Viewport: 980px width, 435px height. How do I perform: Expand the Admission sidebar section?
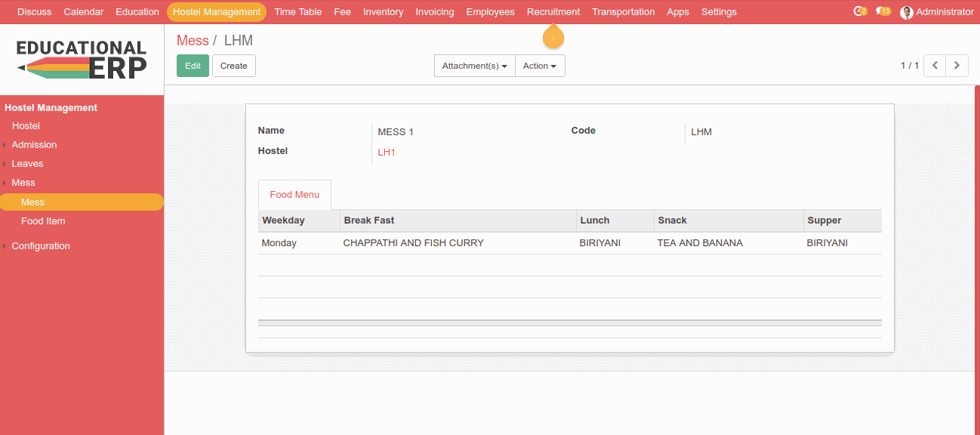[34, 145]
